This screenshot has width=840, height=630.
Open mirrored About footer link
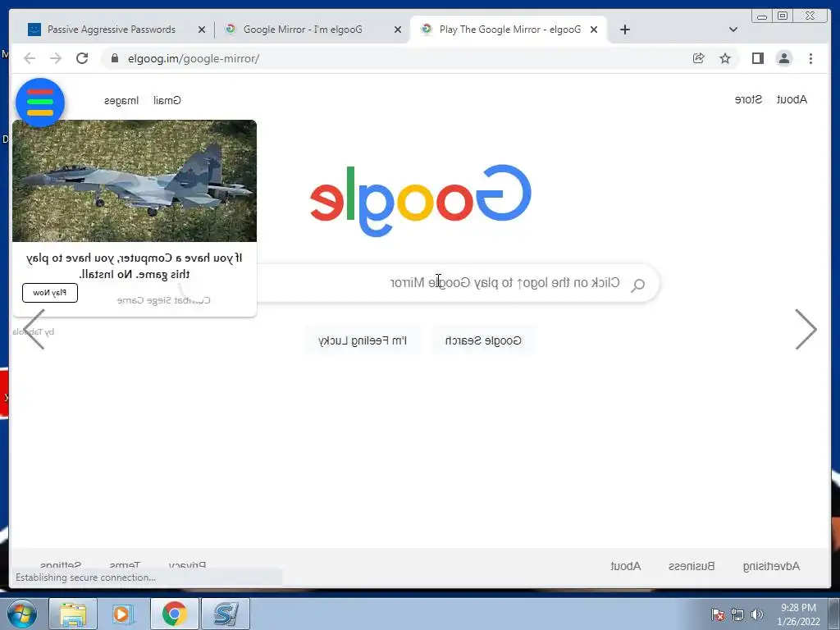pyautogui.click(x=625, y=566)
